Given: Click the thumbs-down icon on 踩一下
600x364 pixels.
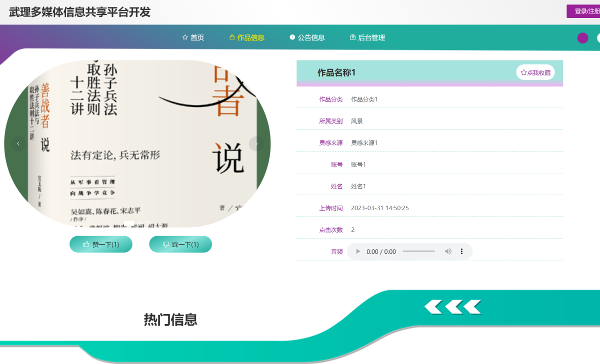Looking at the screenshot, I should point(166,245).
